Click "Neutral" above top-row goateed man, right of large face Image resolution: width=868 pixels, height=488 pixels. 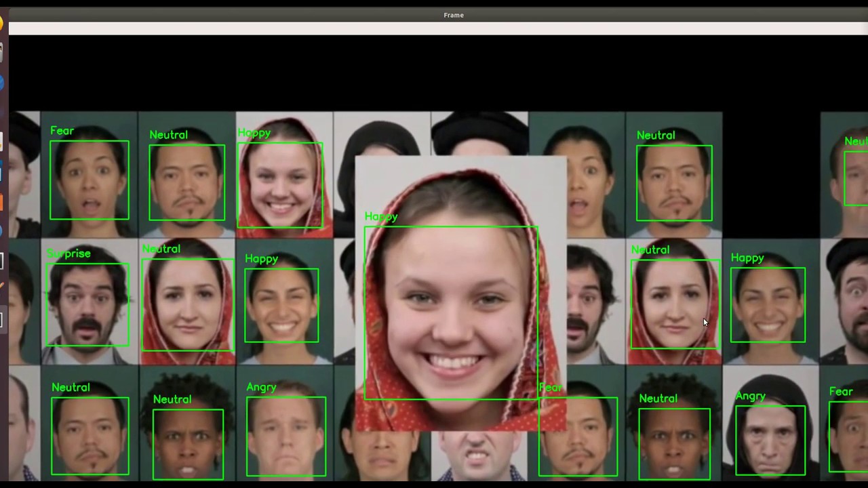coord(656,136)
